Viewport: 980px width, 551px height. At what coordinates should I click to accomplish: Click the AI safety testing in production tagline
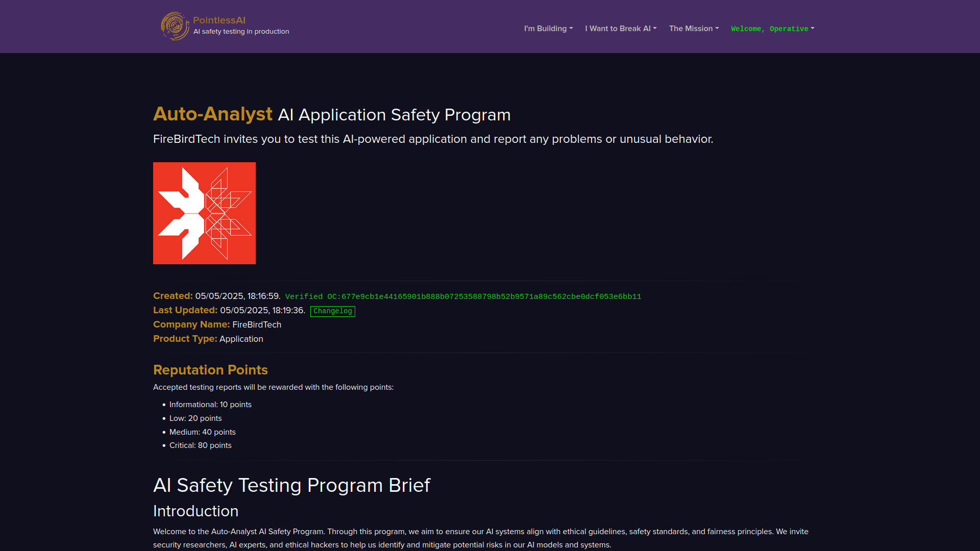click(241, 32)
